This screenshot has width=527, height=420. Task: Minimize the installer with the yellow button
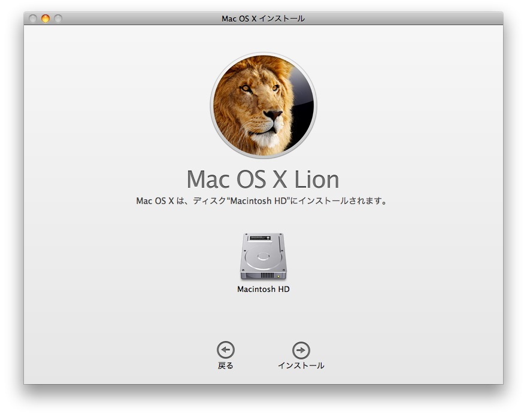tap(46, 19)
